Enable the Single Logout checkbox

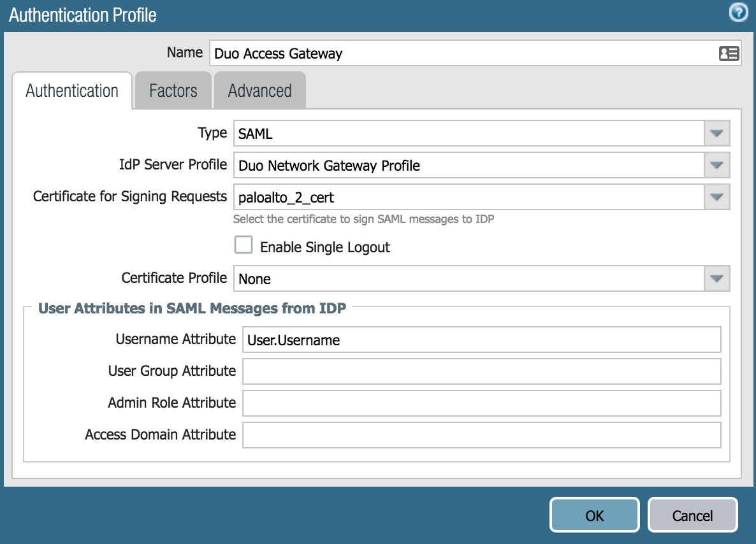click(x=244, y=245)
